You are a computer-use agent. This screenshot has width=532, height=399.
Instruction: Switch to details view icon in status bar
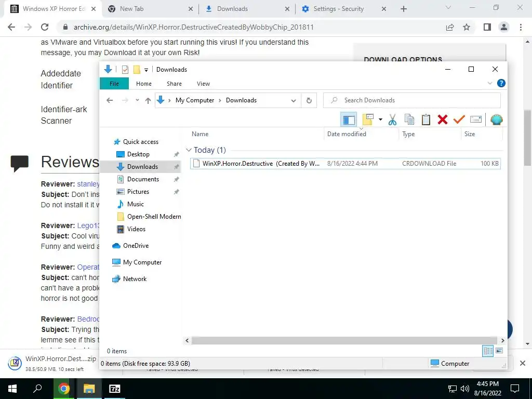pyautogui.click(x=488, y=351)
